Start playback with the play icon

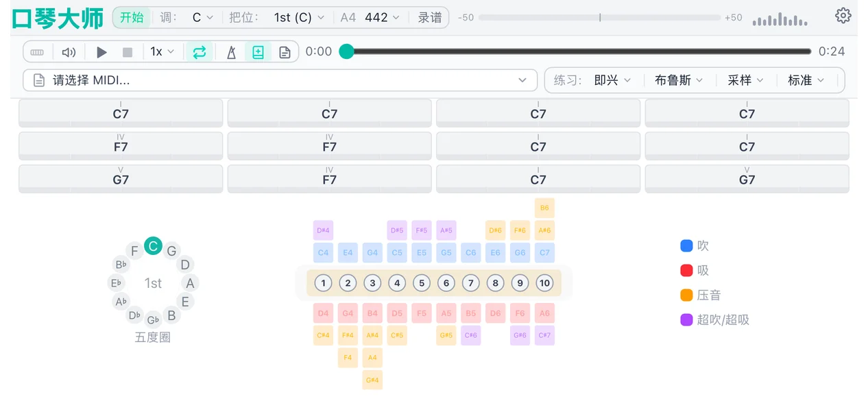pos(101,51)
